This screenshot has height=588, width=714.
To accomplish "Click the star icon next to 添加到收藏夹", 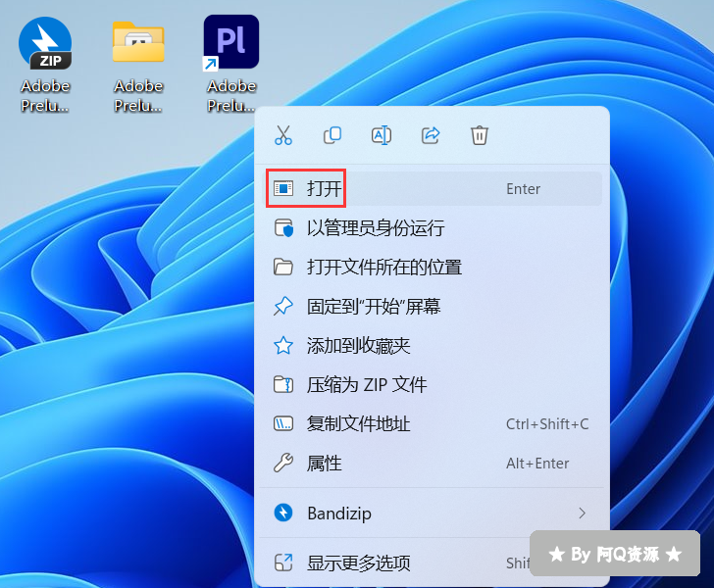I will (283, 345).
